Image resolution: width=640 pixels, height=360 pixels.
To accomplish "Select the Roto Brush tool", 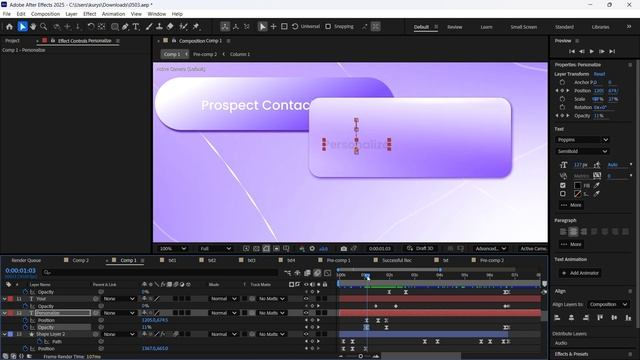I will click(x=183, y=27).
